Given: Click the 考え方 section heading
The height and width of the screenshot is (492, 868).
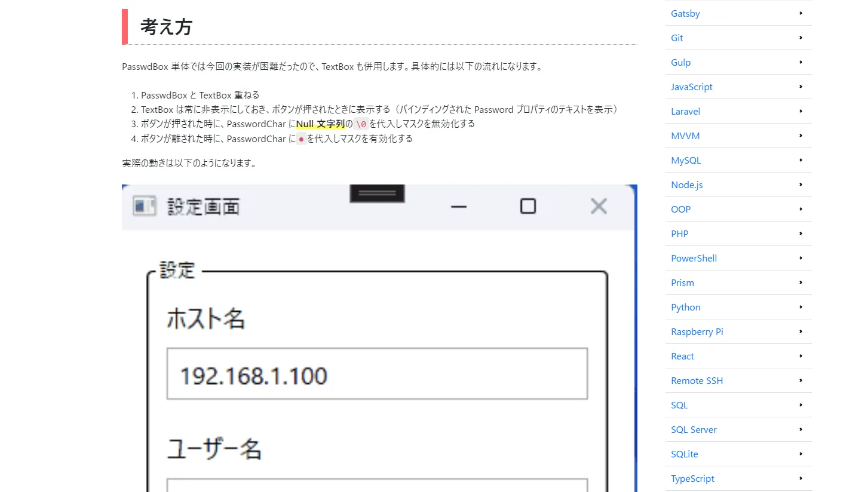Looking at the screenshot, I should (x=166, y=27).
